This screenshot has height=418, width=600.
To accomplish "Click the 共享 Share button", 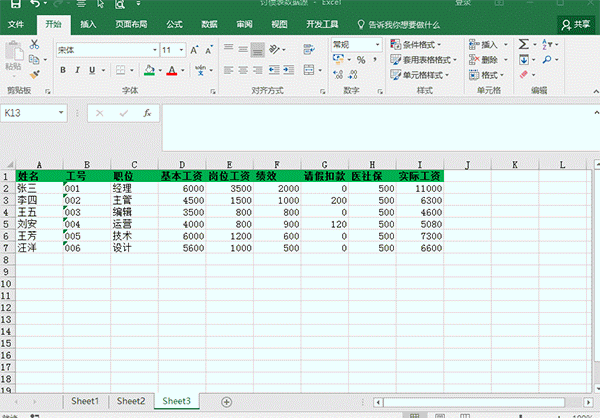I will pos(576,25).
